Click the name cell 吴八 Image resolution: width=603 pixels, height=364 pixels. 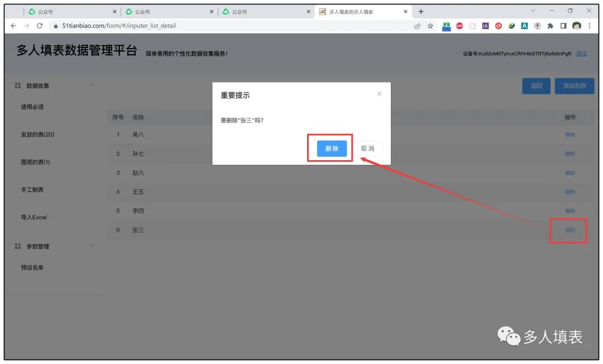pyautogui.click(x=138, y=135)
